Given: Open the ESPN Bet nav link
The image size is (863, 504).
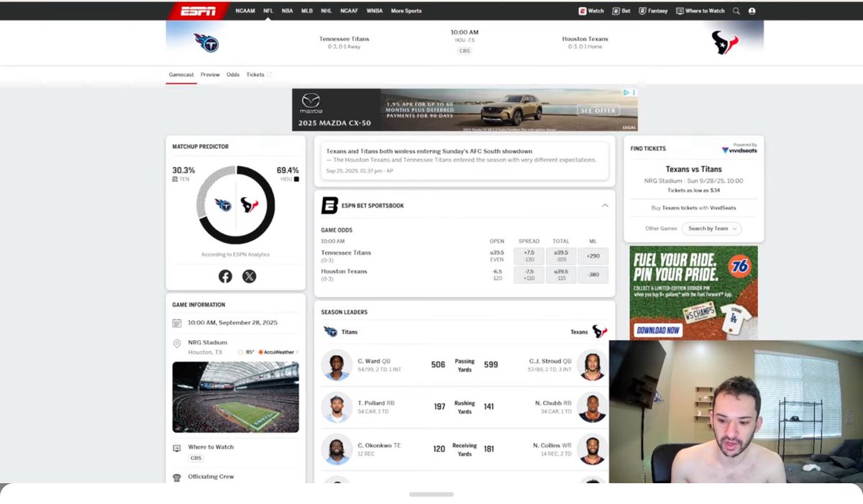Looking at the screenshot, I should tap(621, 11).
